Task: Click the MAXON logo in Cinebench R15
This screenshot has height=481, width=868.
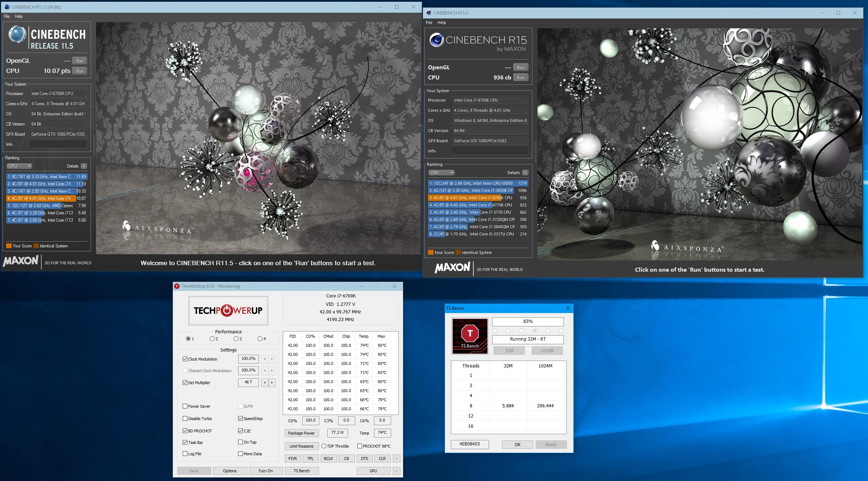Action: [x=452, y=268]
